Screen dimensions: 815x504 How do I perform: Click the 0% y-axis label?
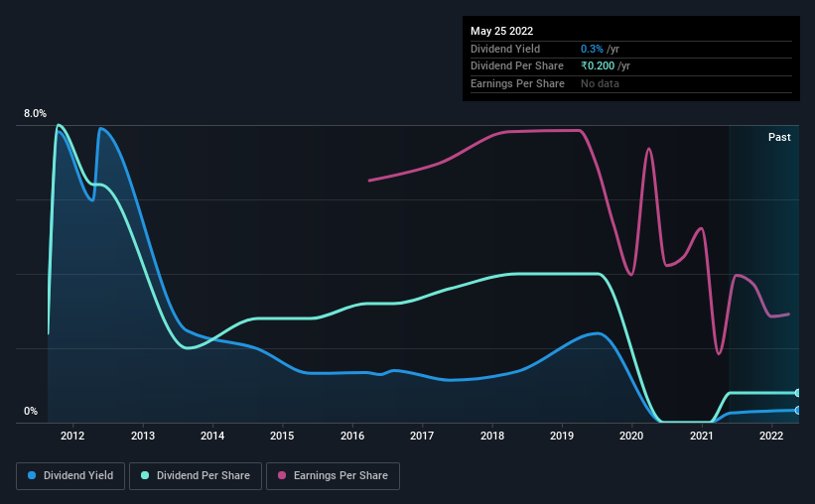pyautogui.click(x=31, y=412)
